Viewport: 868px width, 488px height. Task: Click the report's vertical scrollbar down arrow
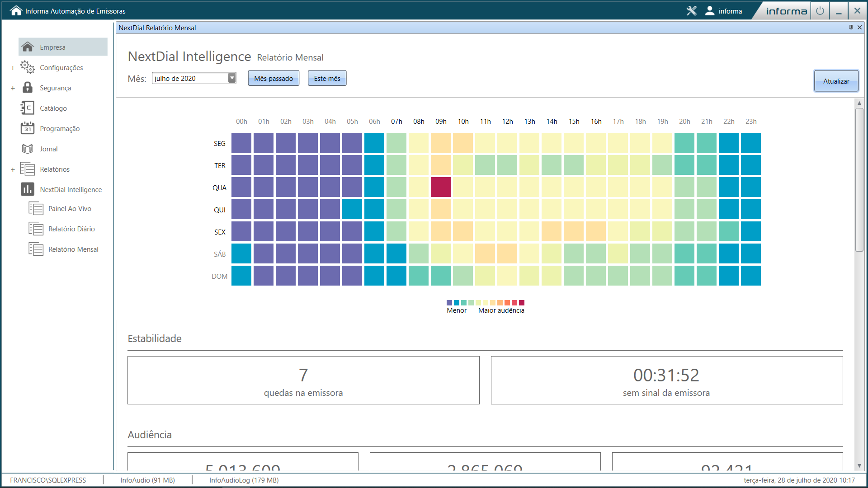tap(859, 466)
